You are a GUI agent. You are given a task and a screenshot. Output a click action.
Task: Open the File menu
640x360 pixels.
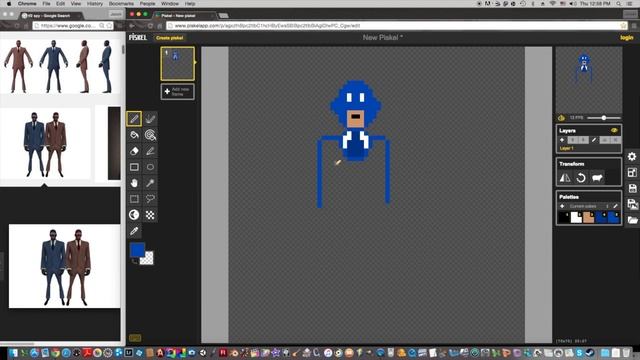tap(47, 4)
